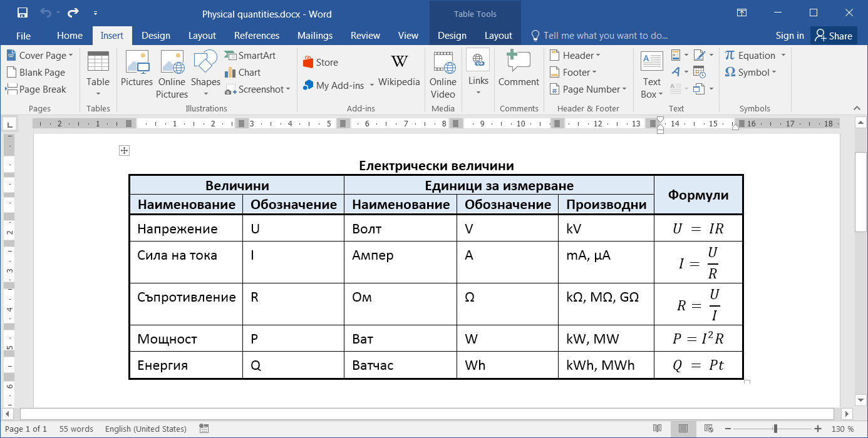868x438 pixels.
Task: Open the Page Number dropdown
Action: pyautogui.click(x=588, y=89)
